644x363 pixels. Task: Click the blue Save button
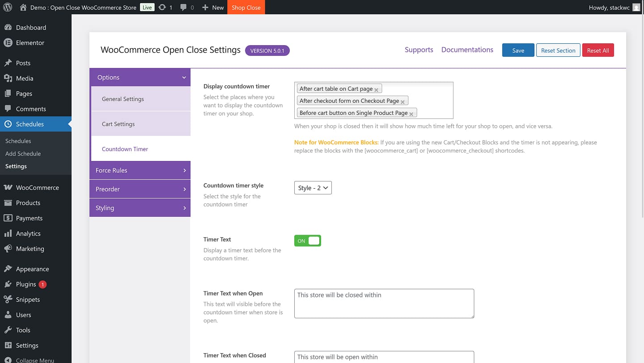(x=518, y=50)
